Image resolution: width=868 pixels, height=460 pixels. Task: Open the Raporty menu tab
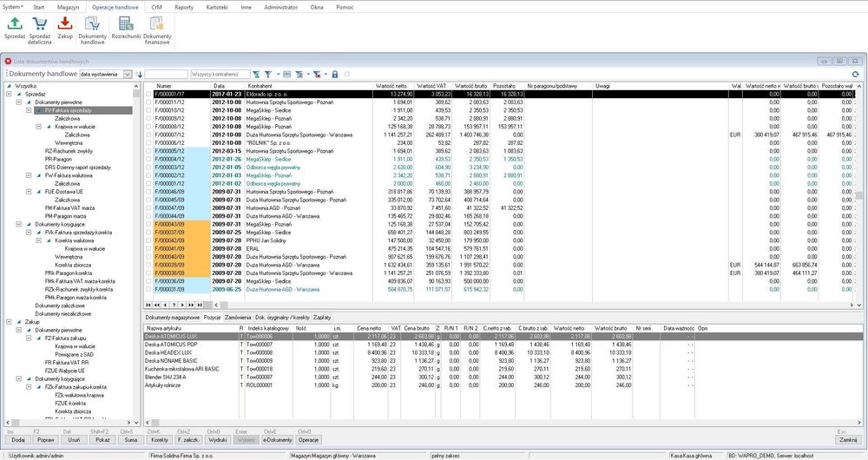point(184,7)
